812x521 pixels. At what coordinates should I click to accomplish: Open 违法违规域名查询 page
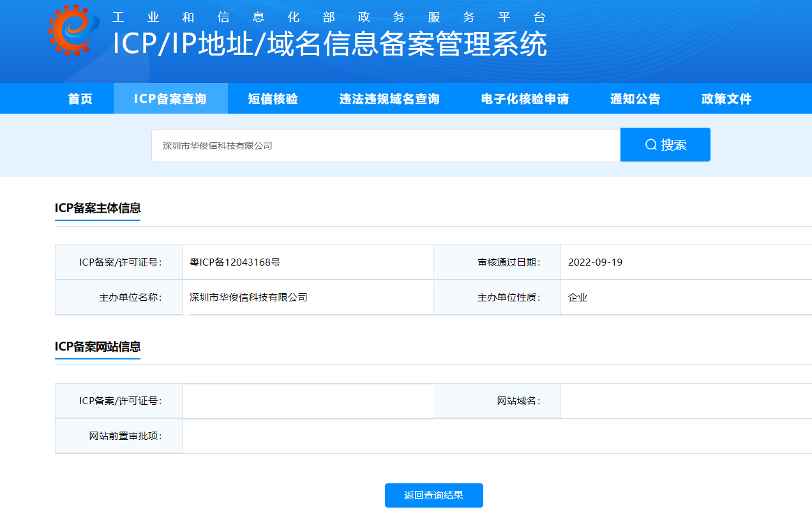pyautogui.click(x=389, y=99)
